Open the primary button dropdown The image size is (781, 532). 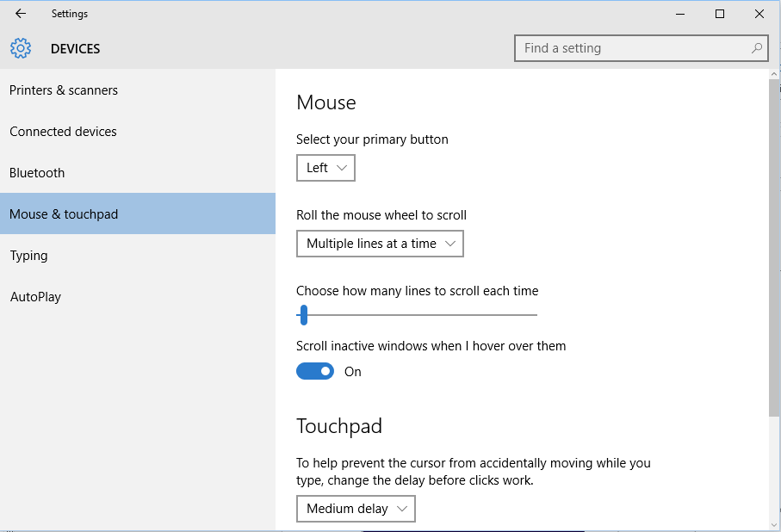(x=325, y=168)
